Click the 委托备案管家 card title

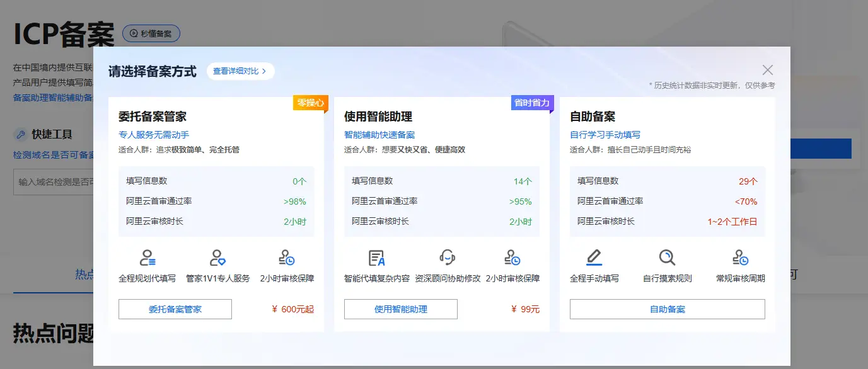(x=153, y=116)
